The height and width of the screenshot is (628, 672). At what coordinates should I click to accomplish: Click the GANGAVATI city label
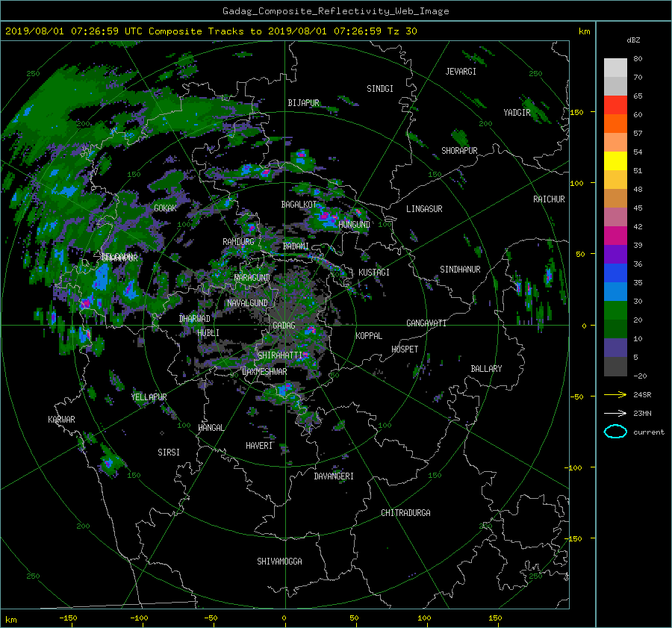(426, 323)
